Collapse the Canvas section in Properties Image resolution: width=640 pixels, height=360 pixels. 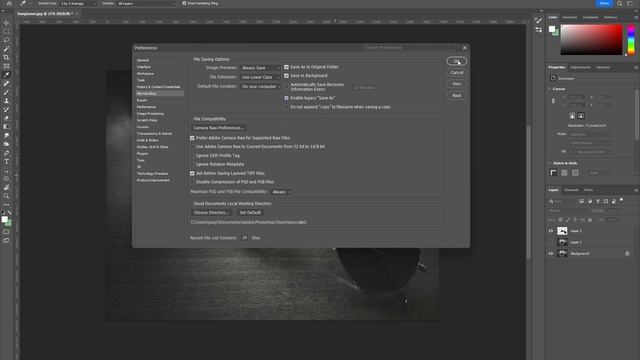click(549, 89)
